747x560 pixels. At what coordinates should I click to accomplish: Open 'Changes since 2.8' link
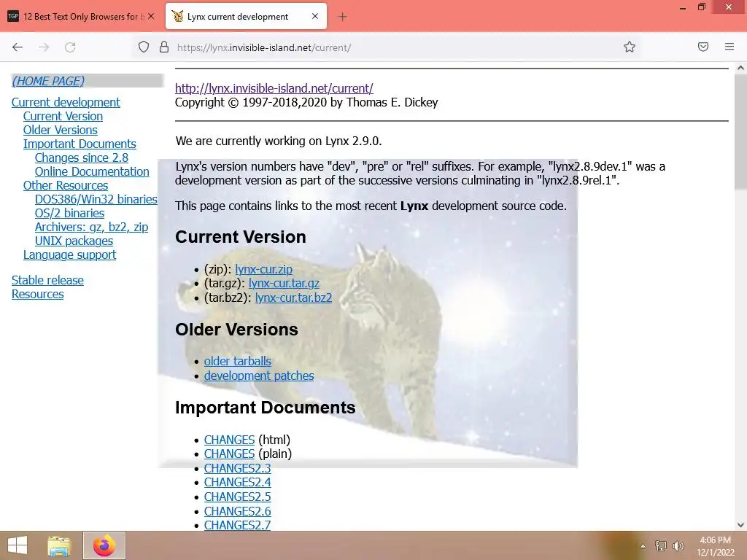pos(82,157)
